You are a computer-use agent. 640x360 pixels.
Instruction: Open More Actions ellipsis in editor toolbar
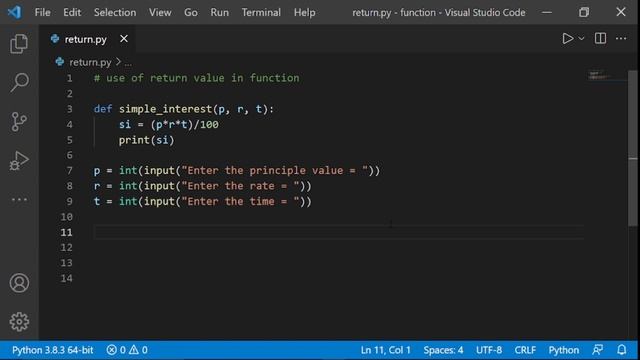(x=621, y=38)
